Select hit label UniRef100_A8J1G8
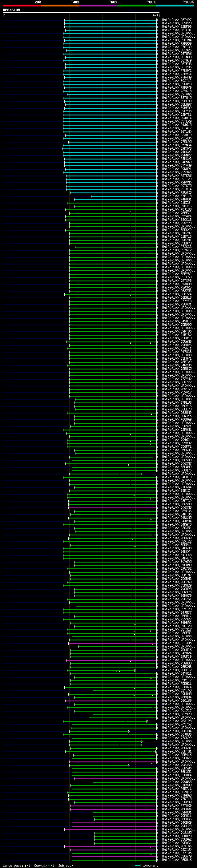The height and width of the screenshot is (868, 197). (177, 209)
